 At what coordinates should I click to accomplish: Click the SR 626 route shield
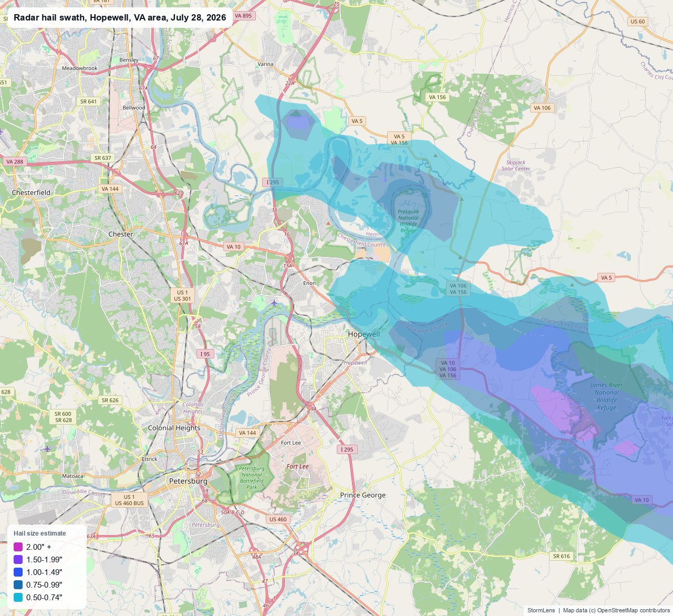(x=110, y=400)
